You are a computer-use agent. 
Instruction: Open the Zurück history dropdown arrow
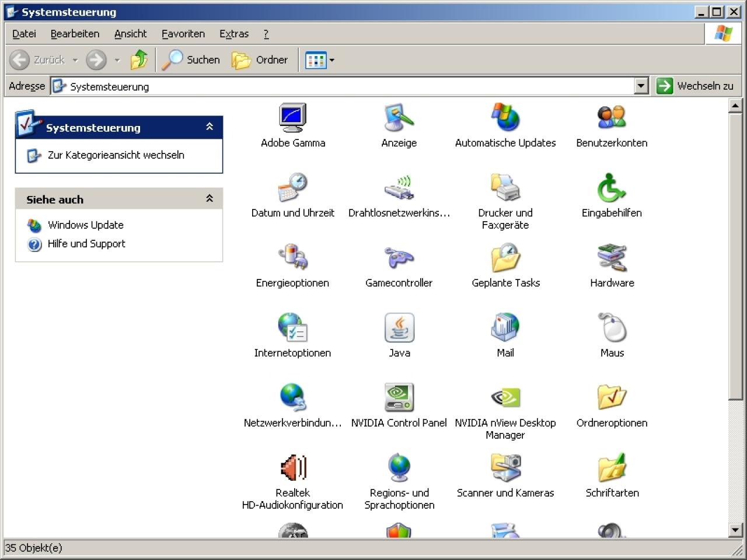(x=75, y=60)
